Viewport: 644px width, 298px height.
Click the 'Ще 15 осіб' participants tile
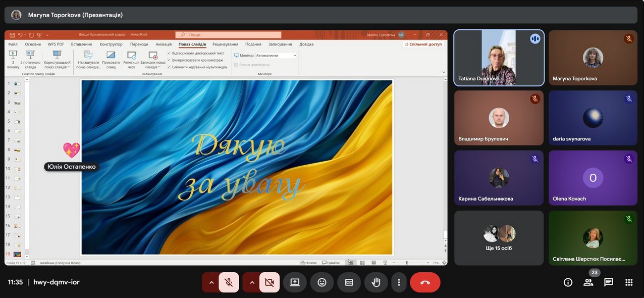click(499, 238)
